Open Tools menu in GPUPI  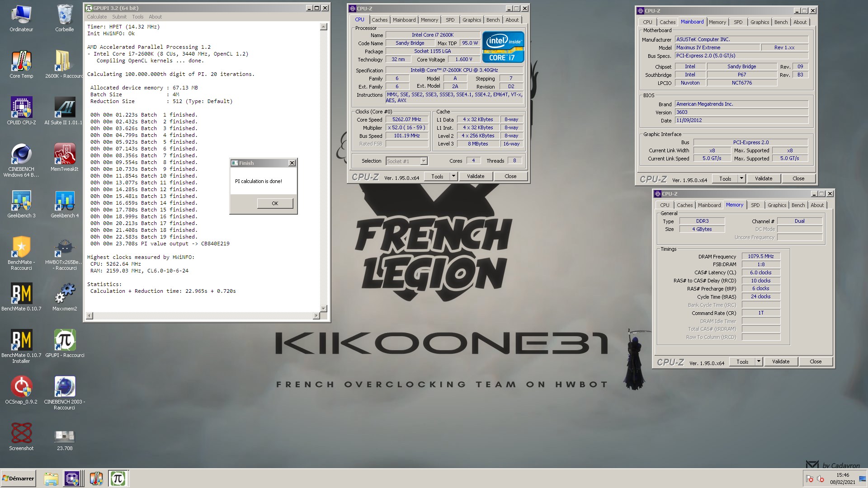pos(137,17)
